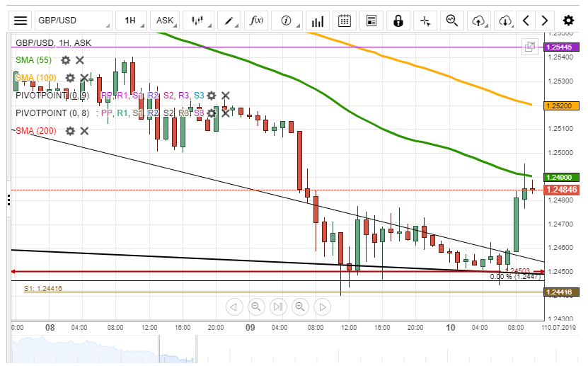Image resolution: width=588 pixels, height=366 pixels.
Task: Click the SMA (55) indicator label
Action: 34,60
